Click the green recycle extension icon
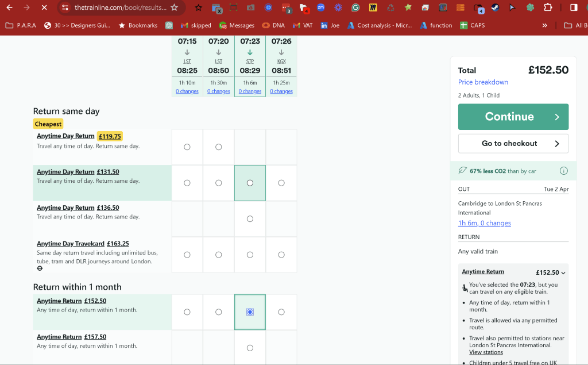Viewport: 588px width, 365px height. (390, 7)
